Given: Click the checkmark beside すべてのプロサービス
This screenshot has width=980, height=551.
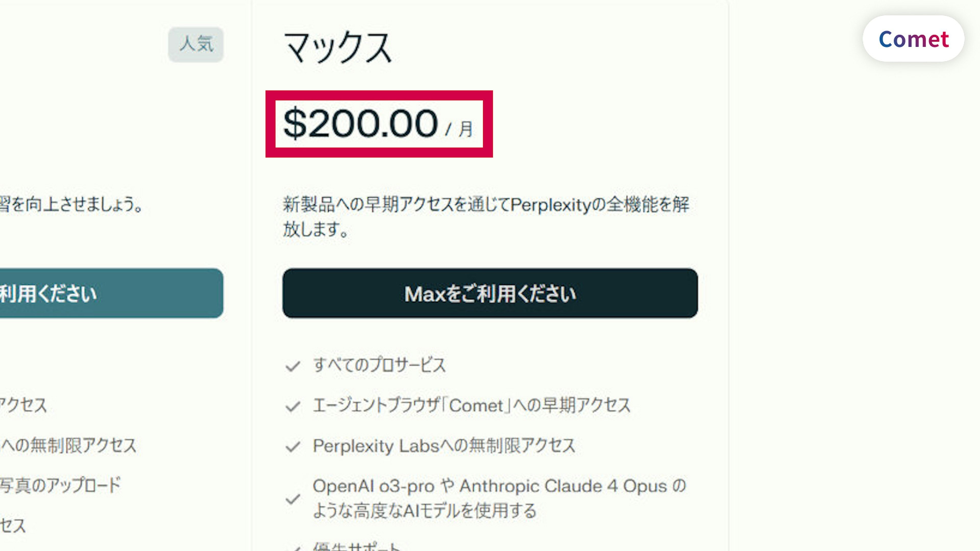Looking at the screenshot, I should [x=292, y=366].
